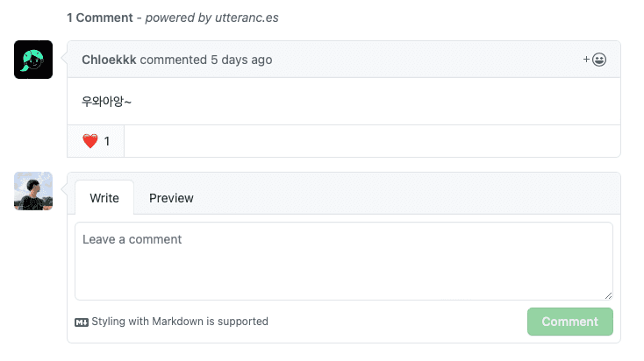Click the "5 days ago" timestamp
Image resolution: width=644 pixels, height=361 pixels.
pos(241,60)
